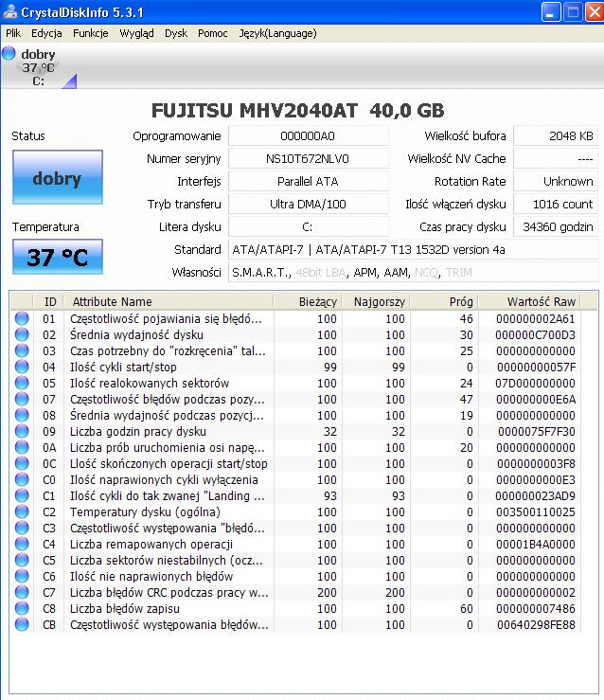The image size is (604, 700).
Task: Select the 'Liczba godzin pracy dysku' row text
Action: tap(138, 432)
